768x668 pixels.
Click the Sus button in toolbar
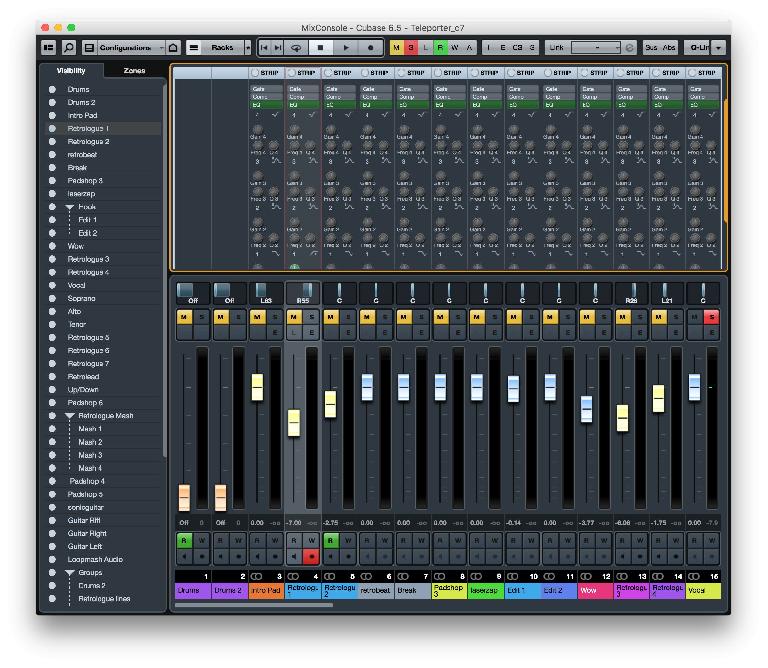(x=651, y=48)
